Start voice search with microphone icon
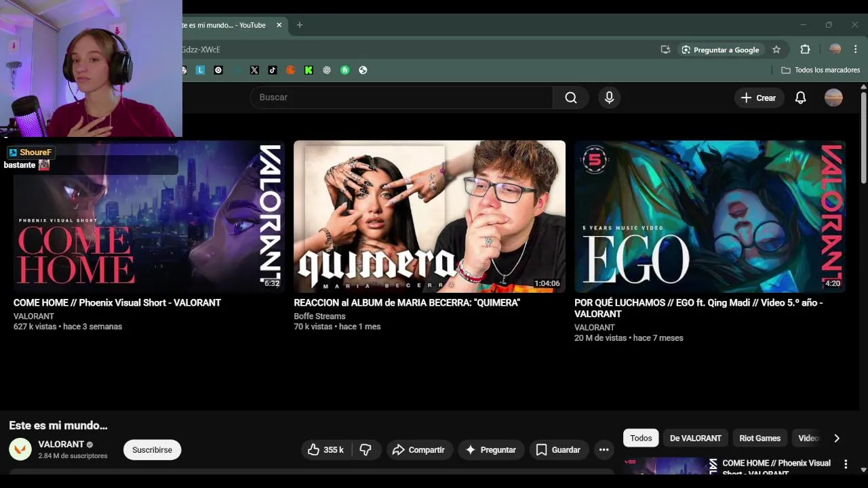 click(609, 98)
